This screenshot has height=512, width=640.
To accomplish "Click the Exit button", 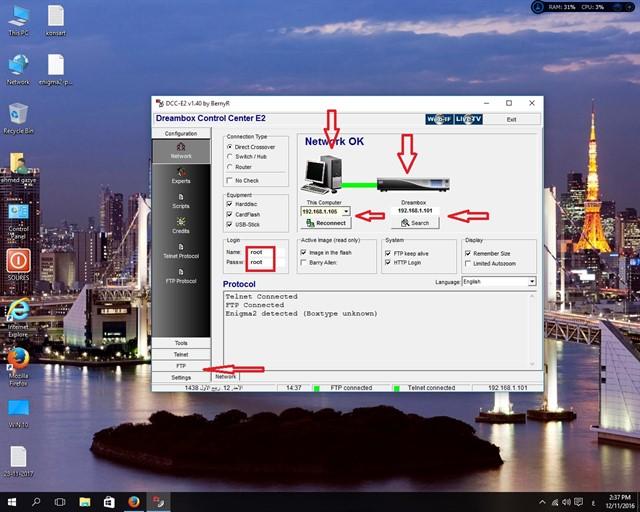I will tap(512, 119).
